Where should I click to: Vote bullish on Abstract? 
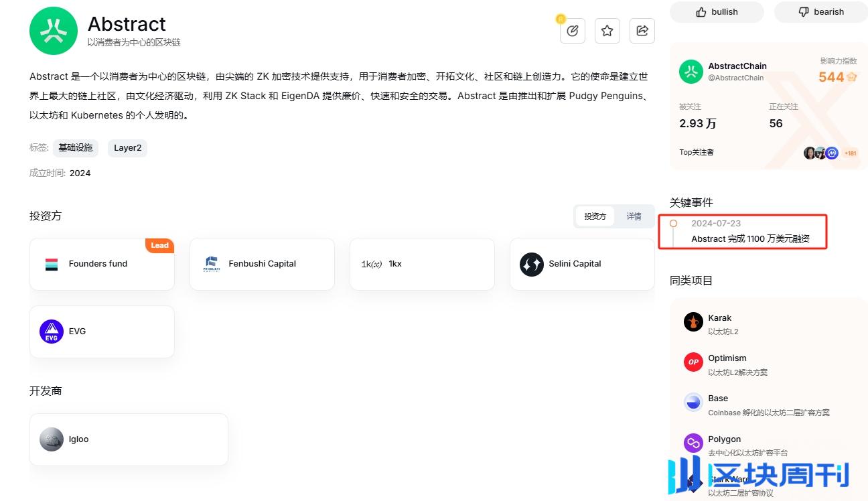point(717,12)
